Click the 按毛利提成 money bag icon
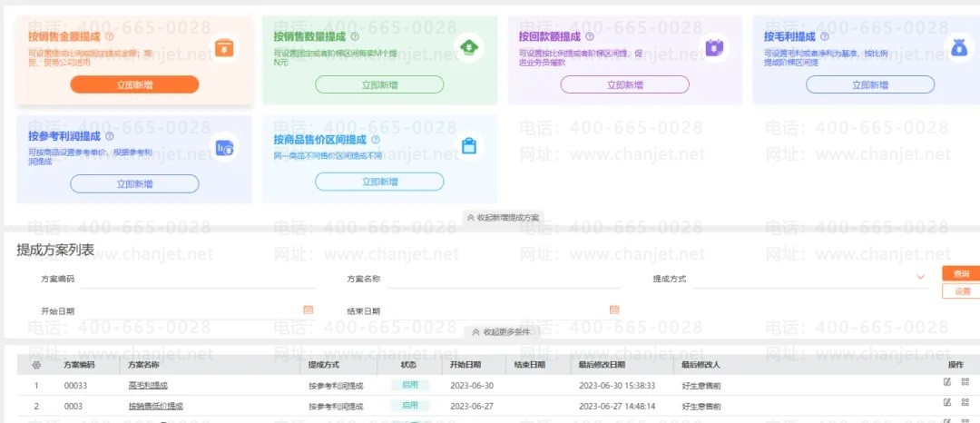This screenshot has height=423, width=980. pyautogui.click(x=958, y=47)
